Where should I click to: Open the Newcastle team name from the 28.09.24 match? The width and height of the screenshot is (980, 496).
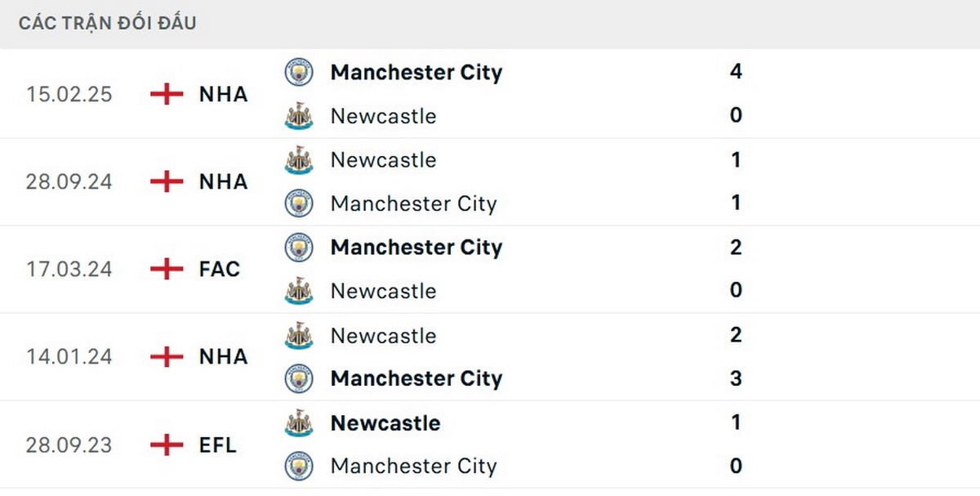click(x=383, y=160)
